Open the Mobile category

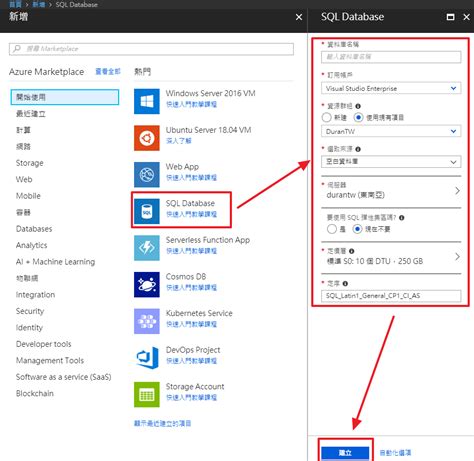[28, 196]
